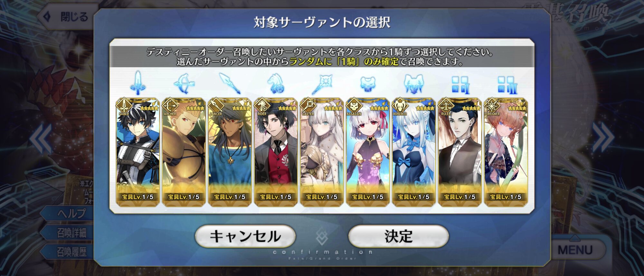Confirm selection with 決定 button

coord(399,236)
